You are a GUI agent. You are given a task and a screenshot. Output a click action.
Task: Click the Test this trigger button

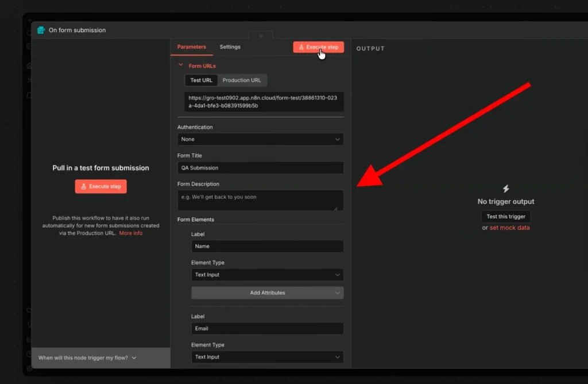coord(505,216)
